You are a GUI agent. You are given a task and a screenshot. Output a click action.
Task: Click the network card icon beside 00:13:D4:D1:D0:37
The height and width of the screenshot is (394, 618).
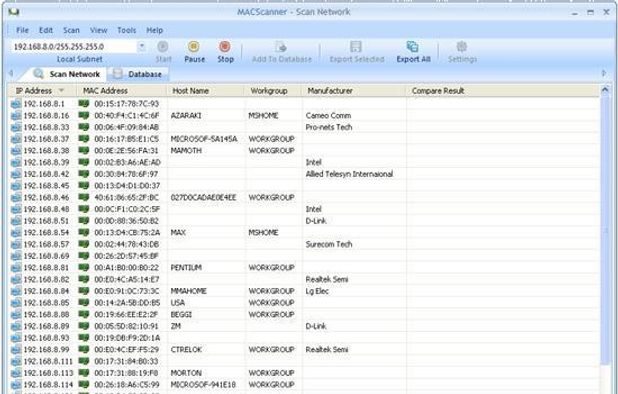point(84,185)
